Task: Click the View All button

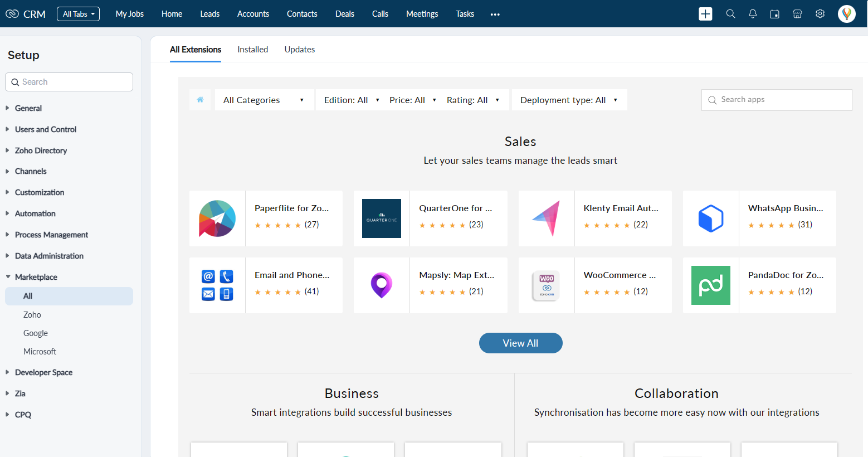Action: click(x=521, y=343)
